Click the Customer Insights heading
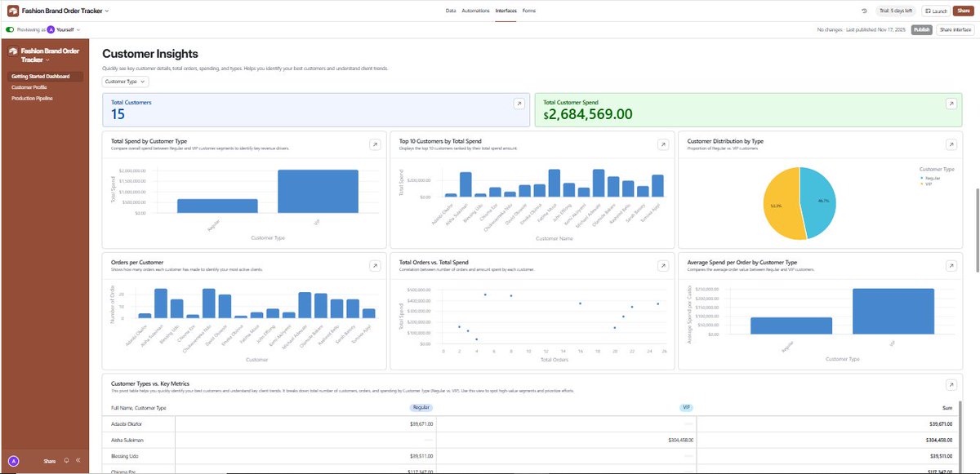Image resolution: width=980 pixels, height=474 pixels. click(152, 54)
